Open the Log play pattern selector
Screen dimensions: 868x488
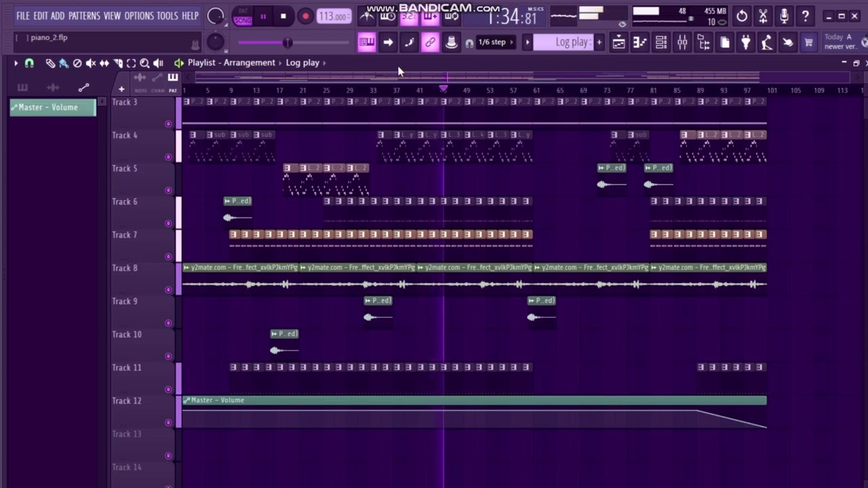click(564, 42)
